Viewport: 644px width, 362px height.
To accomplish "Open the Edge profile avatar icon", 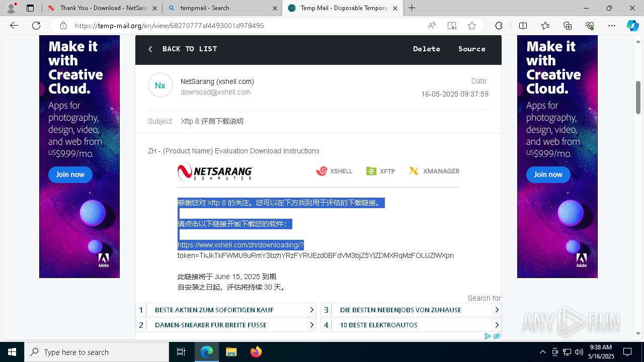I will click(x=11, y=8).
